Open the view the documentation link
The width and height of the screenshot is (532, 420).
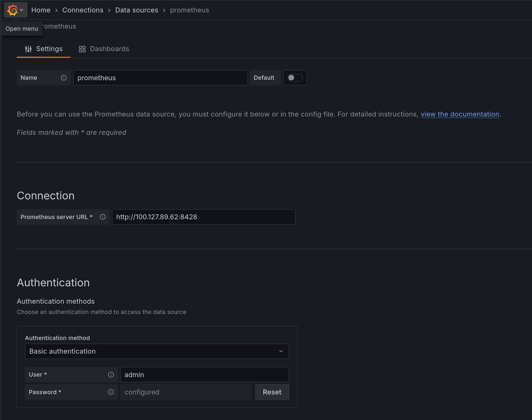pos(460,114)
